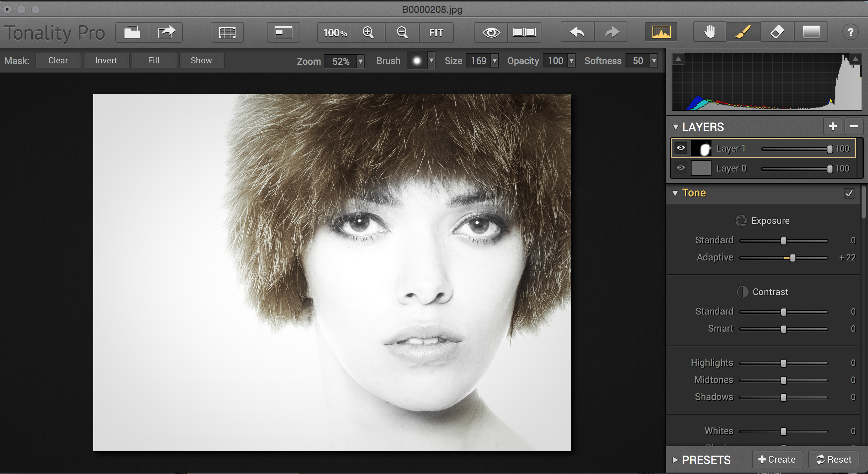Select the hand pan tool

709,32
